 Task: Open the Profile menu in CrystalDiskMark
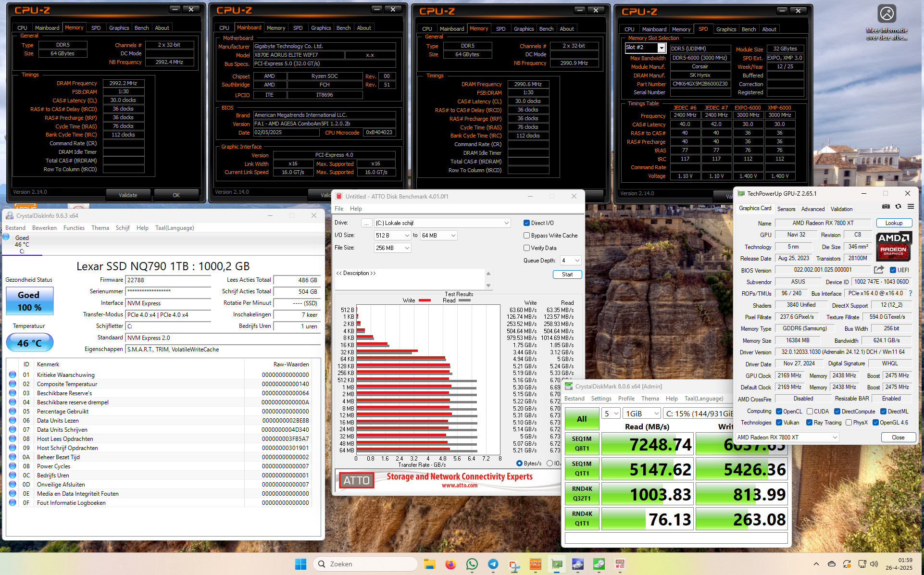(x=626, y=398)
